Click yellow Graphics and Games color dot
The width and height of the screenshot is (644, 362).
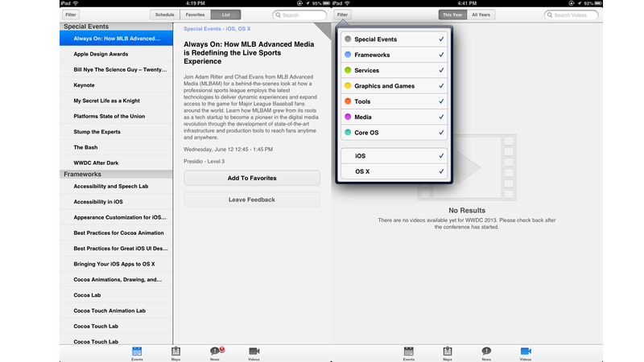(x=348, y=86)
